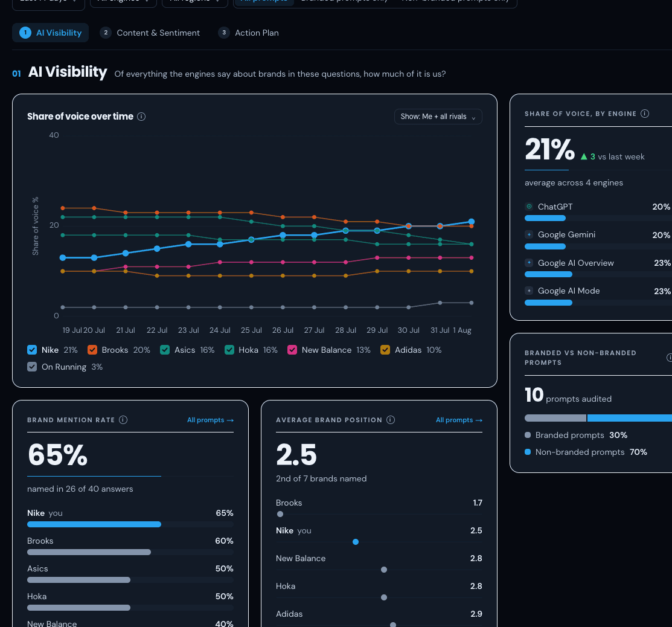This screenshot has height=627, width=672.
Task: Toggle the New Balance legend checkbox
Action: point(292,350)
